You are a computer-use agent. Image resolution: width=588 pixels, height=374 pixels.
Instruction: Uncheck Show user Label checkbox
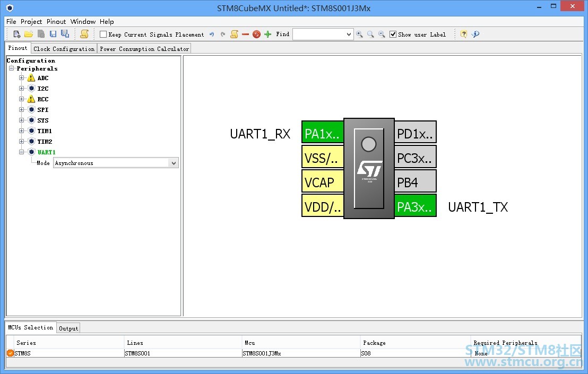tap(393, 34)
